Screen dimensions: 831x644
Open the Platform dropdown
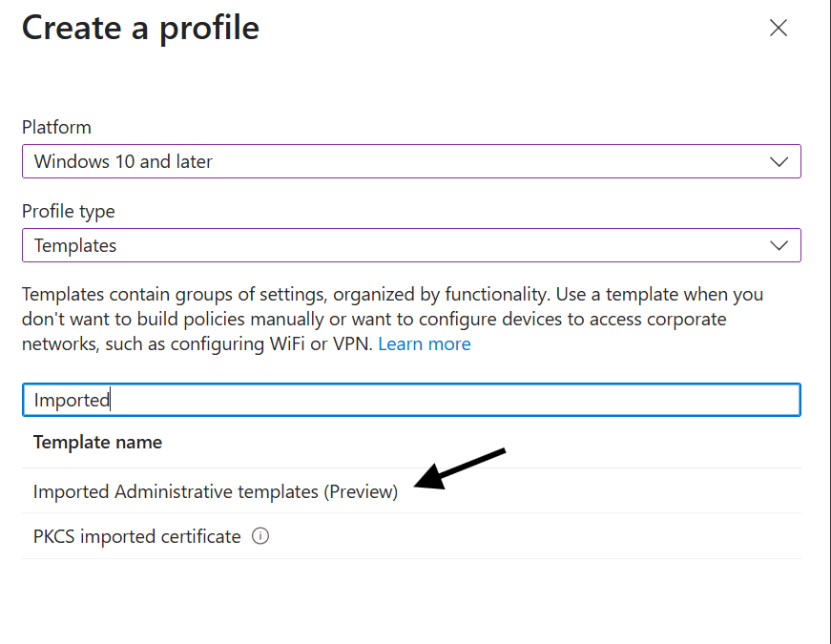tap(411, 161)
